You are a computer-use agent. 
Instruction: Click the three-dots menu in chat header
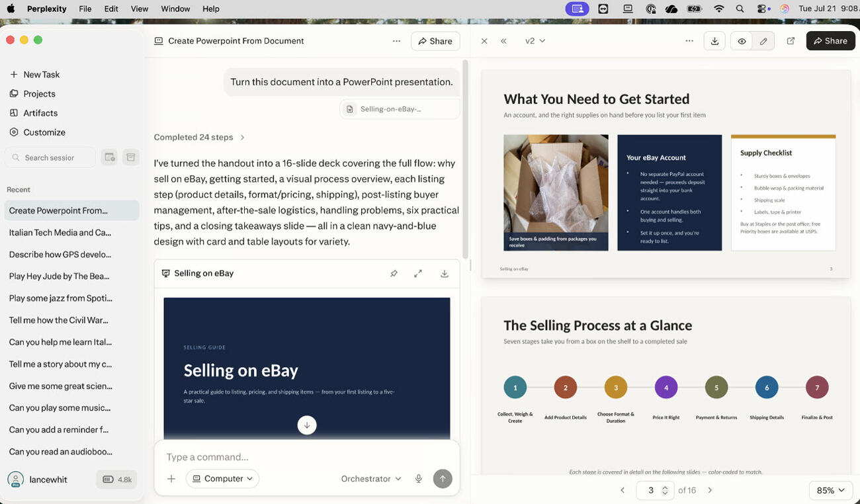[396, 41]
